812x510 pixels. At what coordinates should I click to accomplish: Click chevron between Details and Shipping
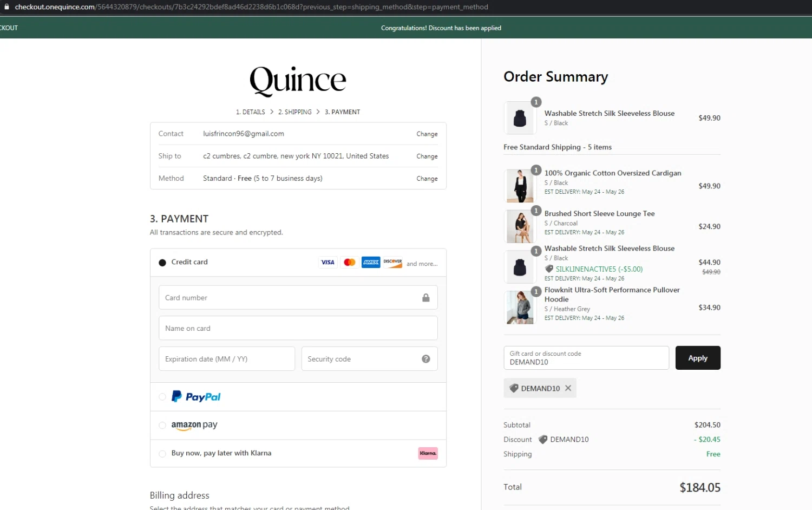(272, 112)
